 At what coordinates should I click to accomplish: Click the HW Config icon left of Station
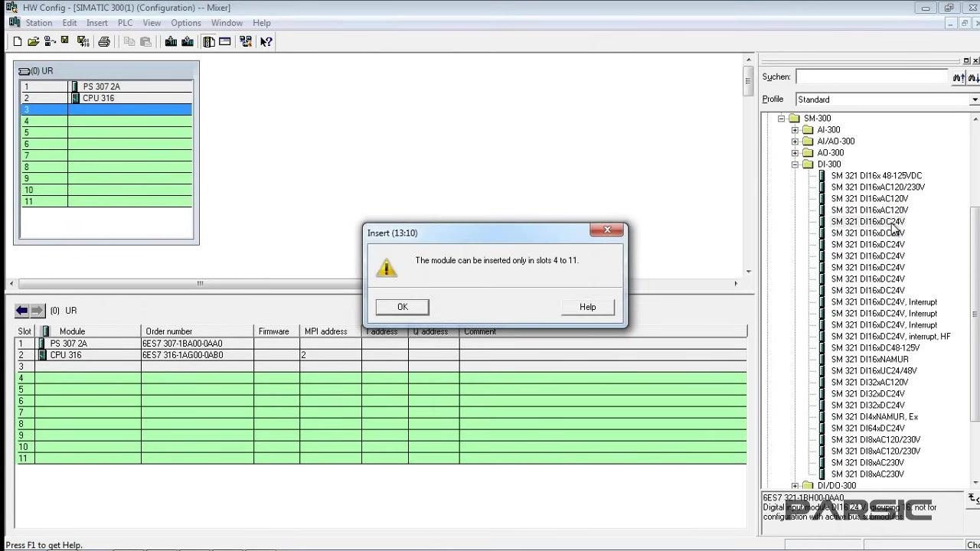click(14, 23)
